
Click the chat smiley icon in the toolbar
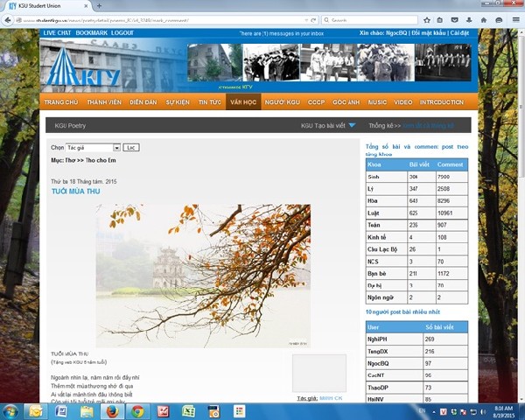(x=499, y=20)
